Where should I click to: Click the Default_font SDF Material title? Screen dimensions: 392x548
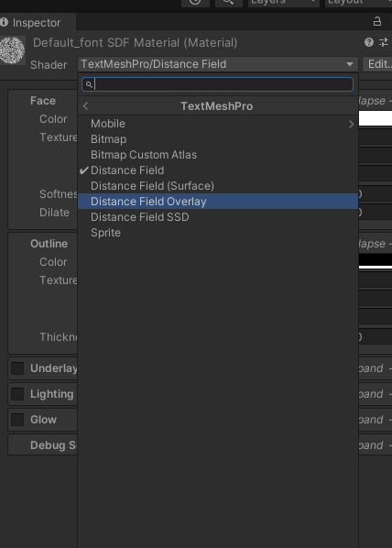pyautogui.click(x=136, y=43)
